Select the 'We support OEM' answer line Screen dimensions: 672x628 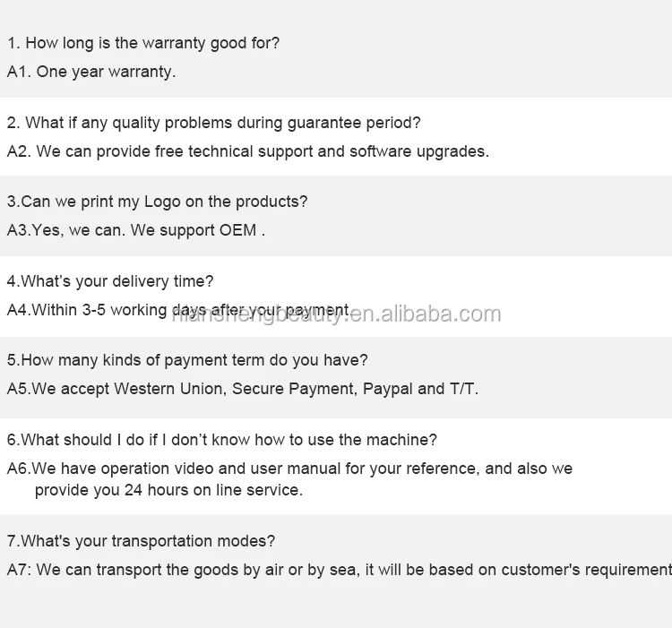136,230
